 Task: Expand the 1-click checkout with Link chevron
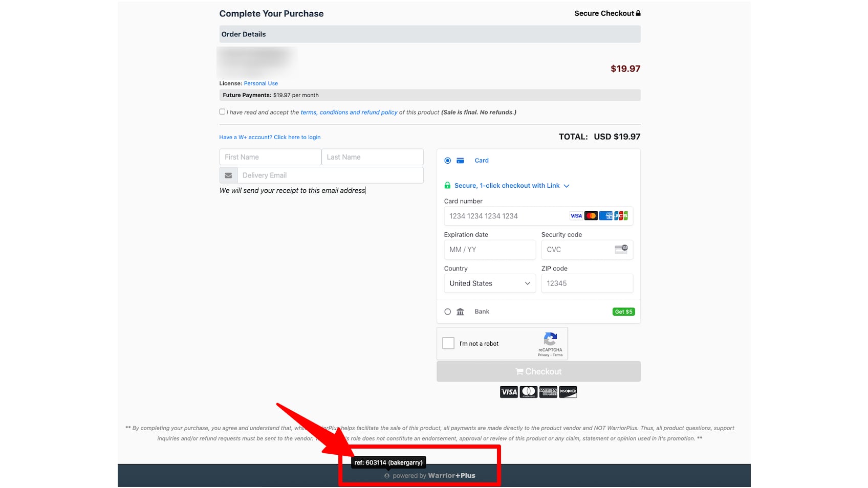click(567, 186)
